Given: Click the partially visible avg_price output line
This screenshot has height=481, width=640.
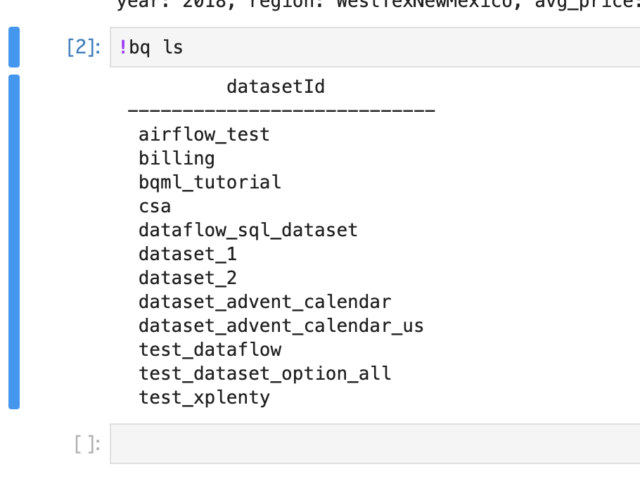Looking at the screenshot, I should tap(378, 5).
